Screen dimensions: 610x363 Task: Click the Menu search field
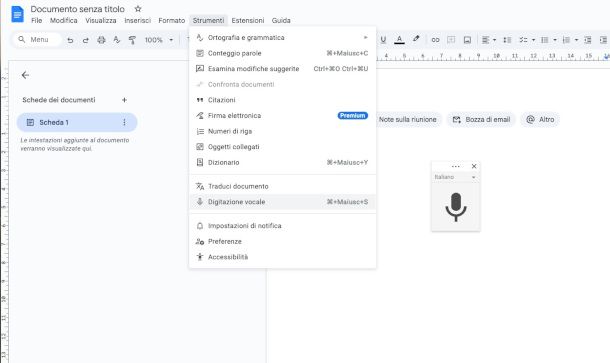[x=37, y=40]
